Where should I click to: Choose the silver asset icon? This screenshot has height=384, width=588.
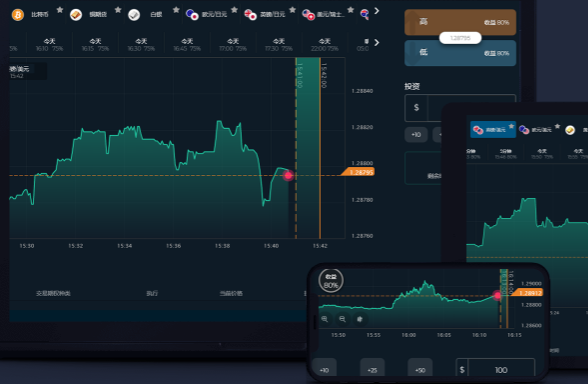pyautogui.click(x=134, y=15)
